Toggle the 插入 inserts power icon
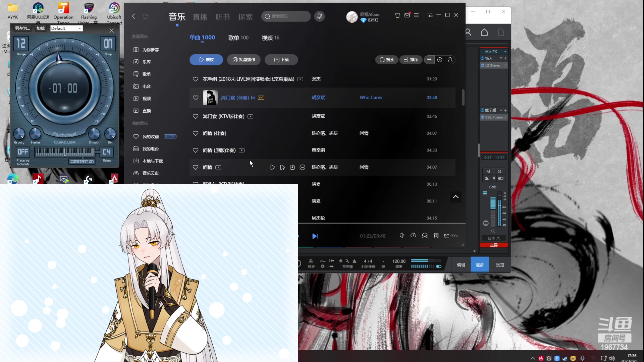Screen dimensions: 644x362 482,58
